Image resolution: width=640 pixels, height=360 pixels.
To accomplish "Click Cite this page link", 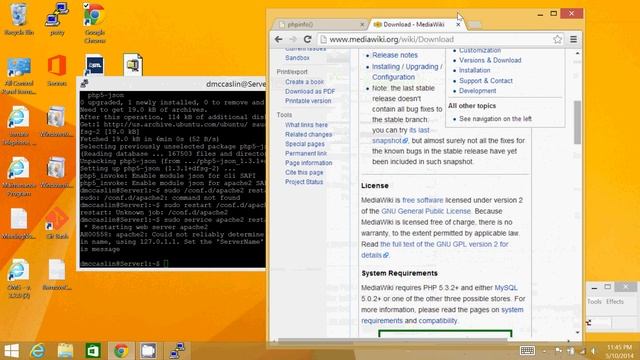I will pos(304,173).
